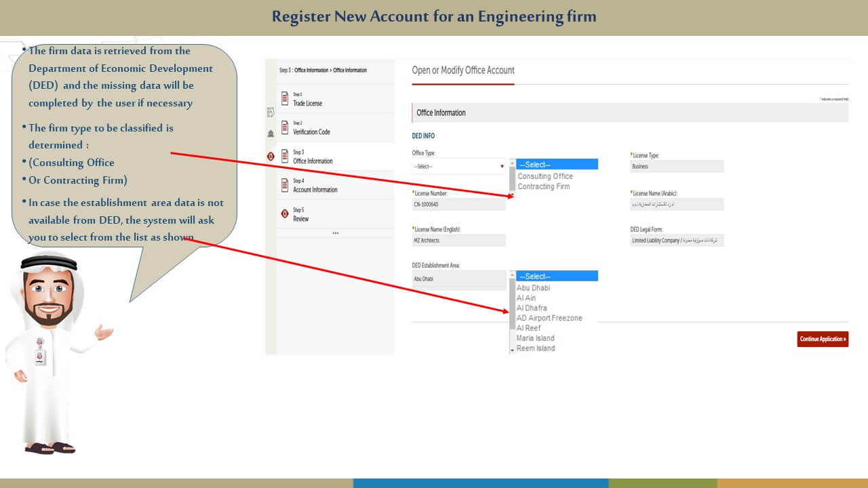The image size is (868, 488).
Task: Expand the three-dots item below Review
Action: point(335,233)
